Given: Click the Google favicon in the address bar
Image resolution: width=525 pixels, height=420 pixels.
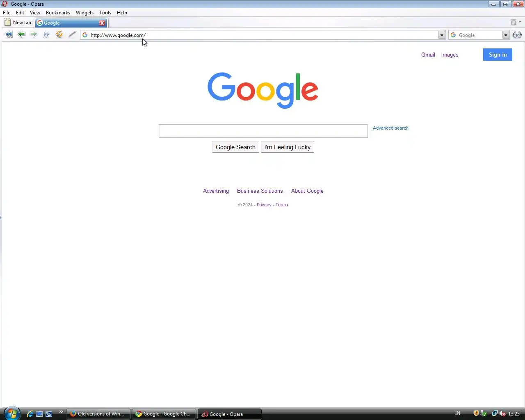Looking at the screenshot, I should (x=85, y=35).
